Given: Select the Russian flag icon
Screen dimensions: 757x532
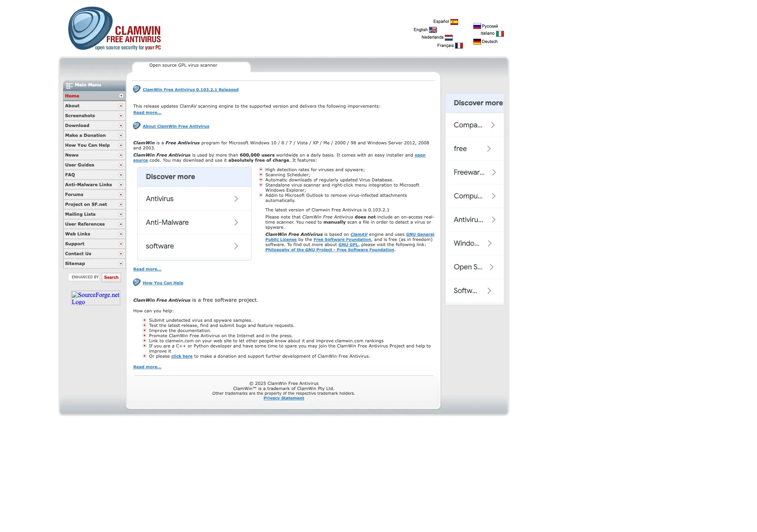Looking at the screenshot, I should (477, 26).
